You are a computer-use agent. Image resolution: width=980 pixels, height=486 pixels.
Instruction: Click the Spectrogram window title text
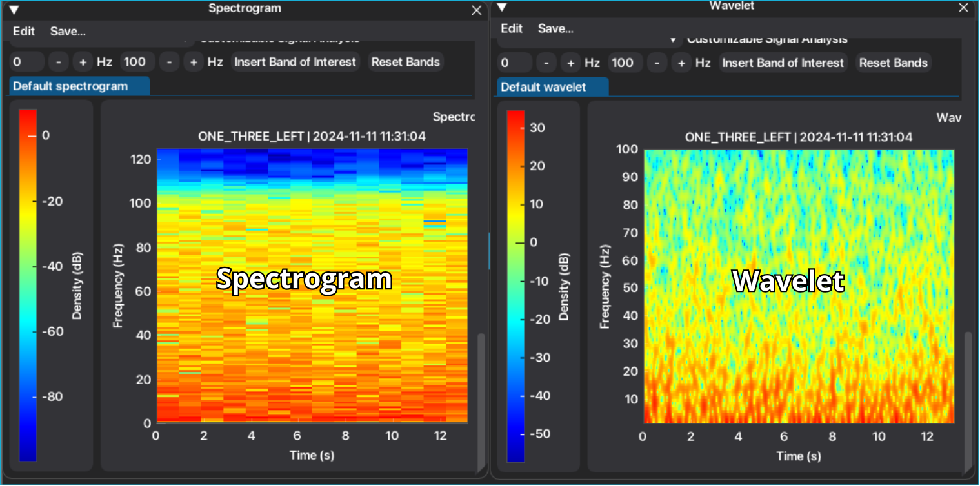pyautogui.click(x=245, y=8)
